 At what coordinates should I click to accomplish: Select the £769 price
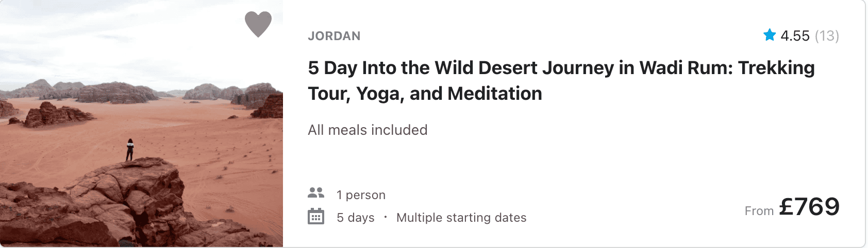[x=809, y=206]
